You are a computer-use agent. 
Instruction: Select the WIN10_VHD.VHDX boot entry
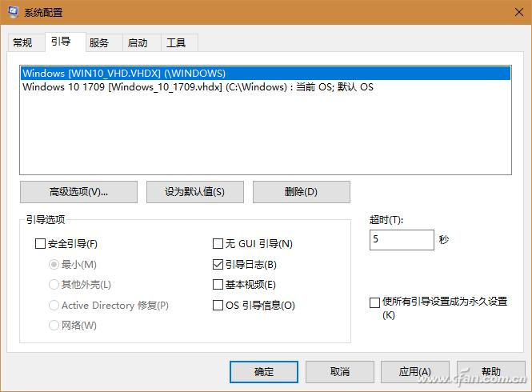click(266, 74)
